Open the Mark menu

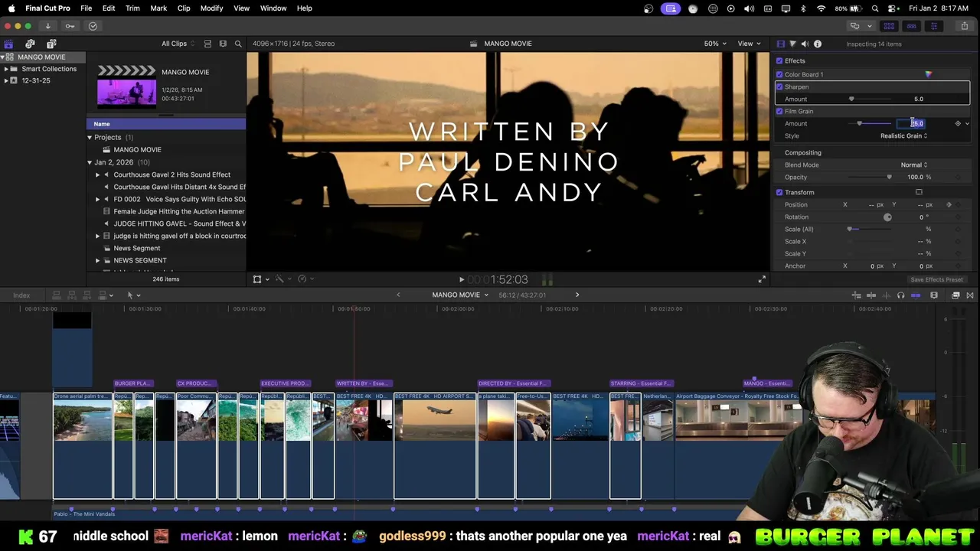pyautogui.click(x=158, y=8)
